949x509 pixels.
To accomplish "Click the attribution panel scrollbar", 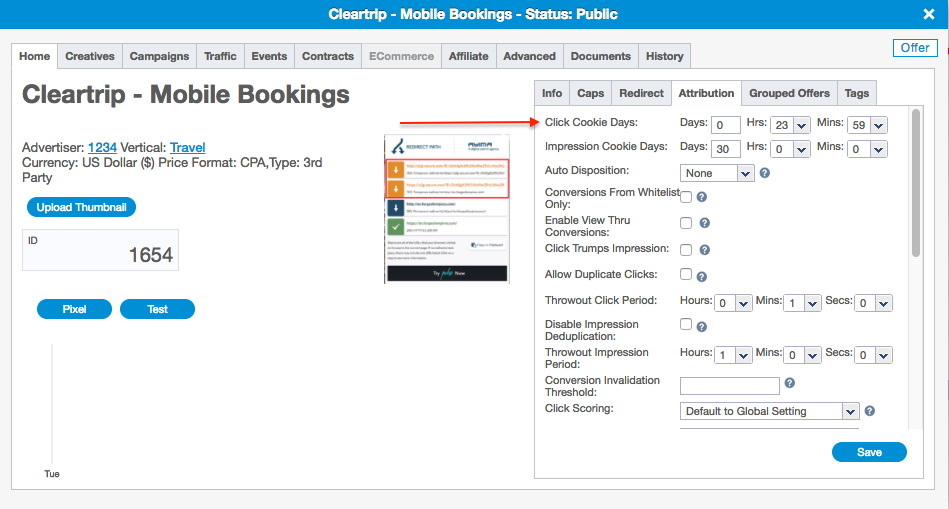I will pyautogui.click(x=916, y=183).
